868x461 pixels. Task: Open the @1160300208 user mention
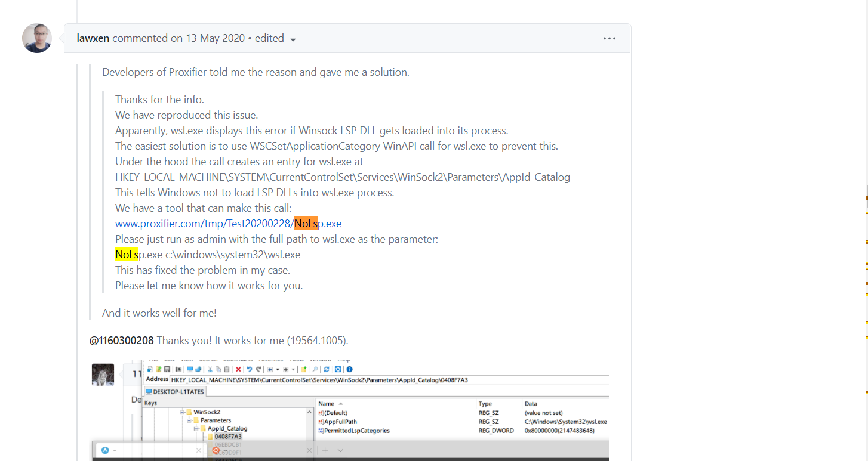point(121,341)
